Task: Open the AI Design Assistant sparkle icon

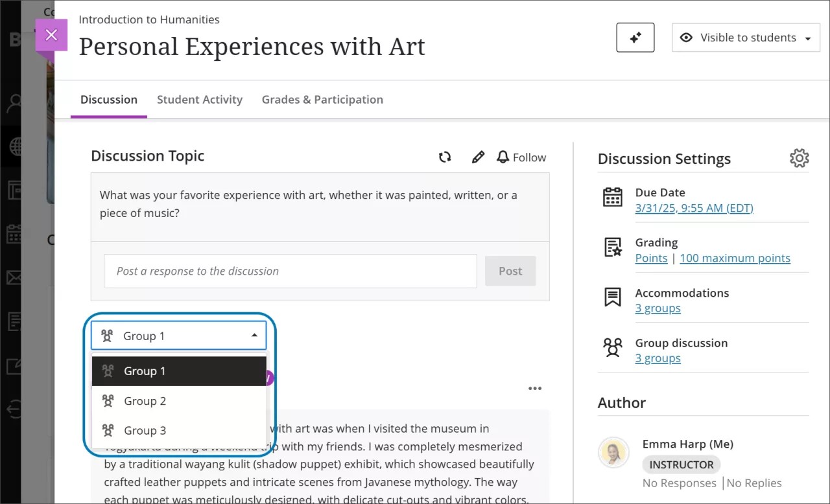Action: point(635,38)
